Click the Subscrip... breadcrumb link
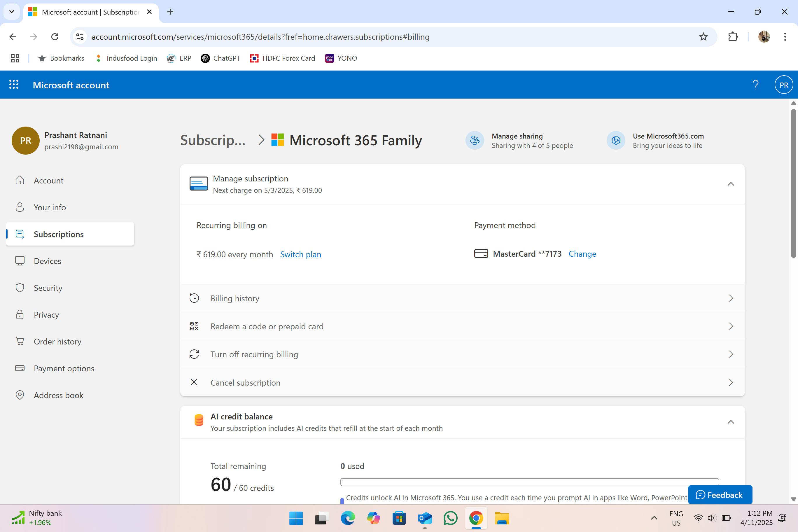The image size is (798, 532). (x=213, y=140)
